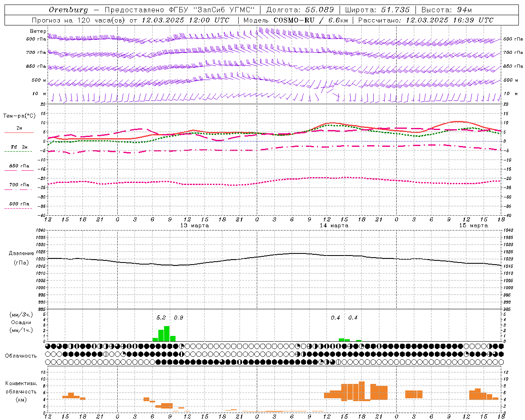Click the 14 марта date label
Screen dimensions: 525x420
tap(334, 226)
